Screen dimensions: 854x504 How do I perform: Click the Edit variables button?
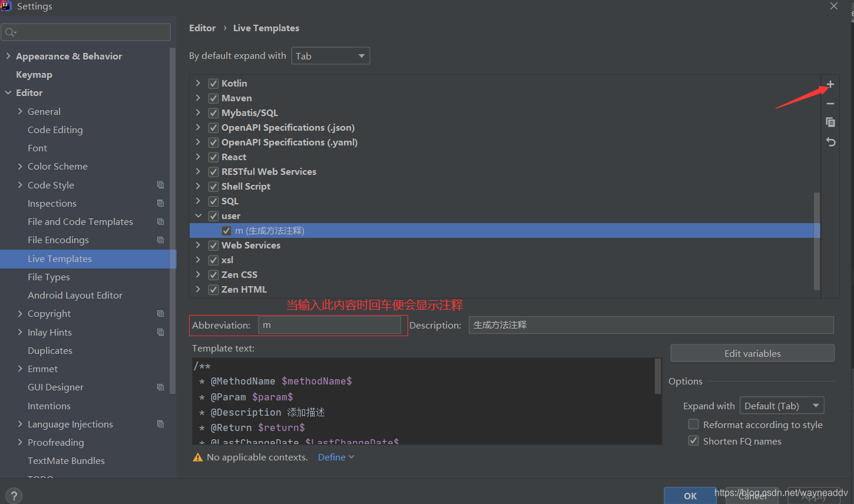(752, 353)
